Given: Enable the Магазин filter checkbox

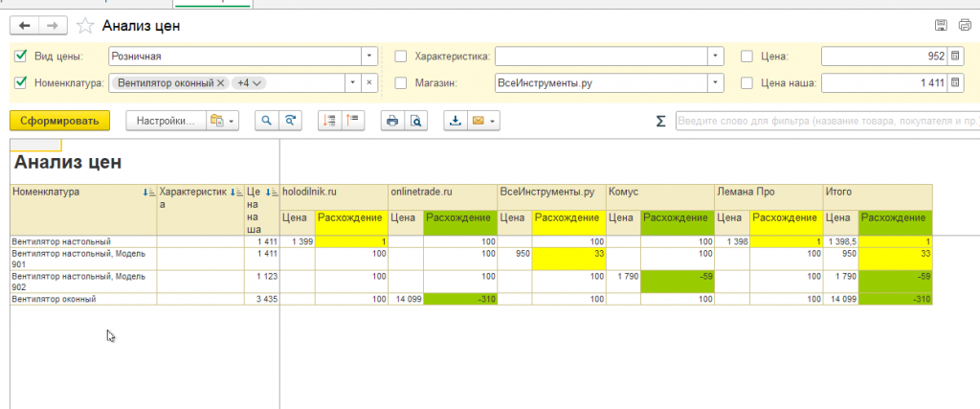Looking at the screenshot, I should point(401,82).
